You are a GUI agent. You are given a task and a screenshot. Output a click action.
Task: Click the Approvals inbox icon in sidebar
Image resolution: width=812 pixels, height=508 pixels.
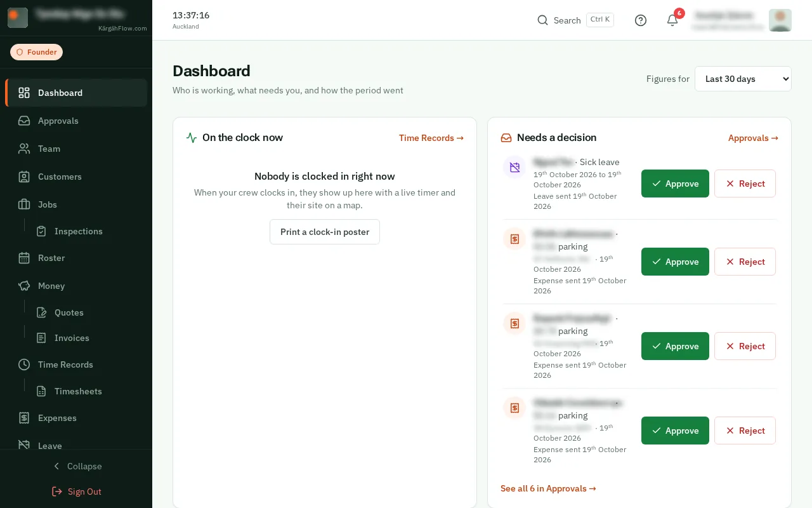coord(24,121)
